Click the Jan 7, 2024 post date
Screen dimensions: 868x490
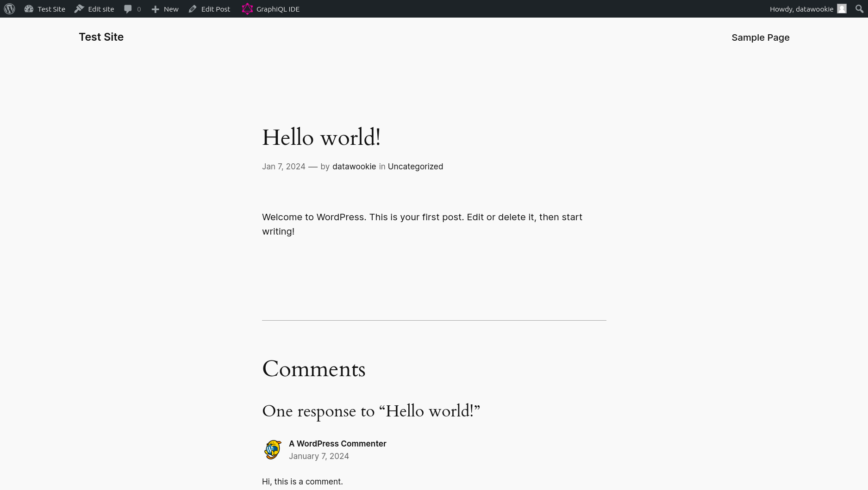[x=283, y=166]
